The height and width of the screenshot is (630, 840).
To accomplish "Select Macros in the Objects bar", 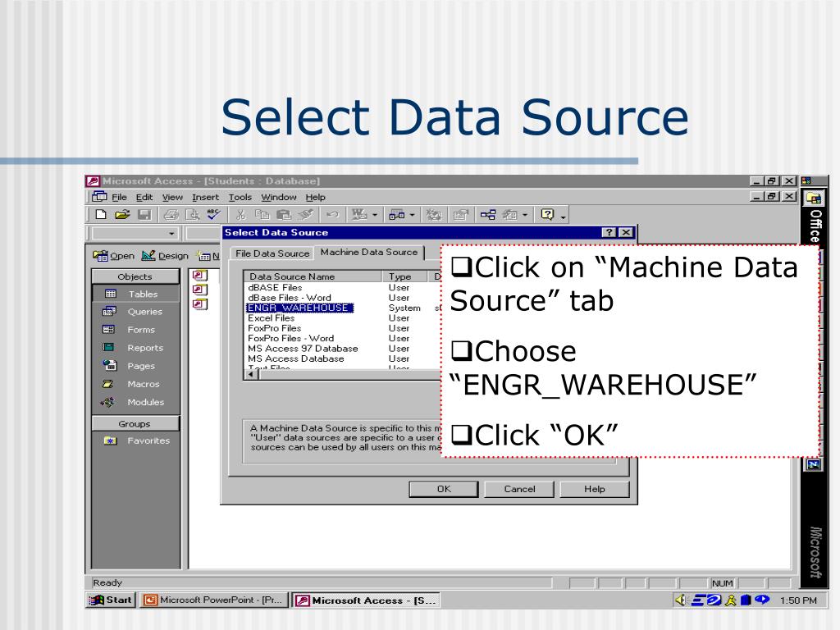I will [x=135, y=384].
